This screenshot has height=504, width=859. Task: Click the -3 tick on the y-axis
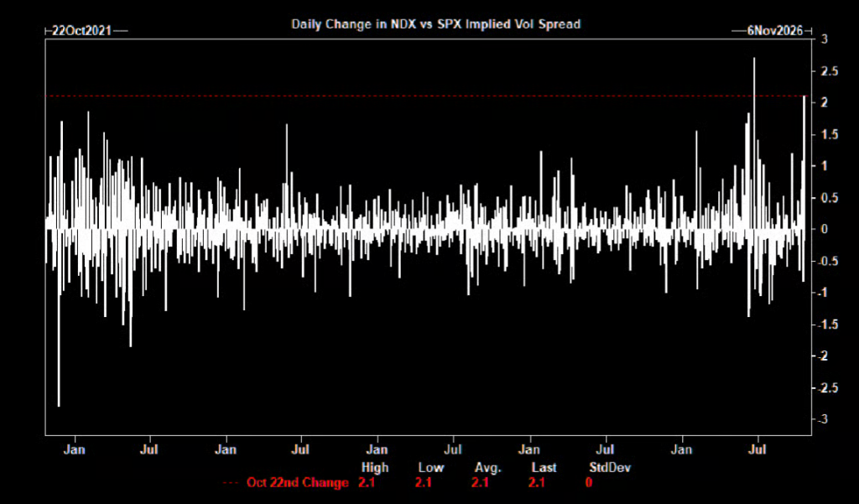[x=823, y=419]
